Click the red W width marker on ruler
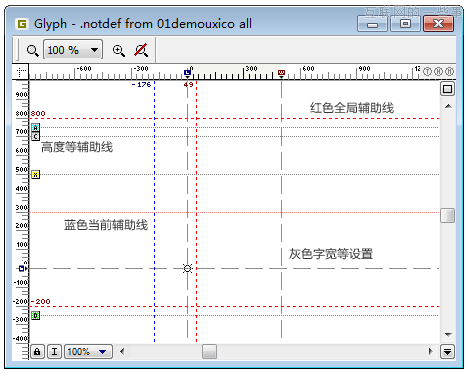 point(281,73)
